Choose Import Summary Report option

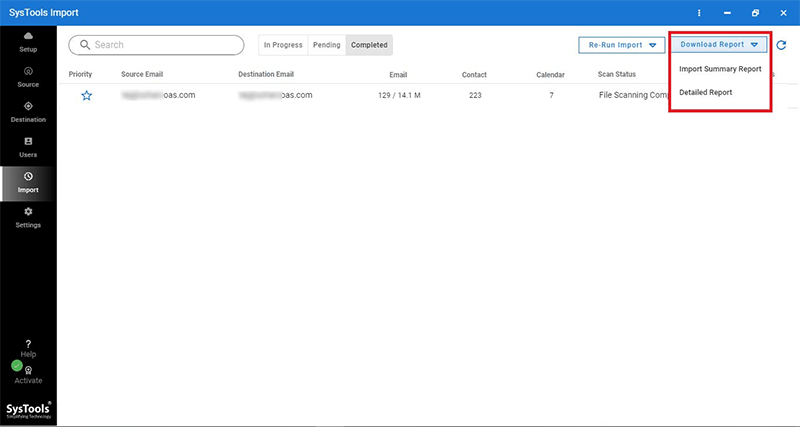click(x=720, y=69)
